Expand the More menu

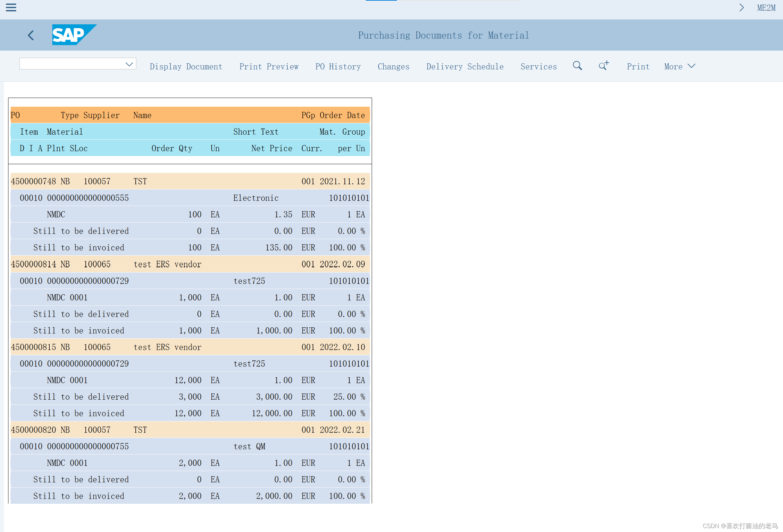[679, 66]
